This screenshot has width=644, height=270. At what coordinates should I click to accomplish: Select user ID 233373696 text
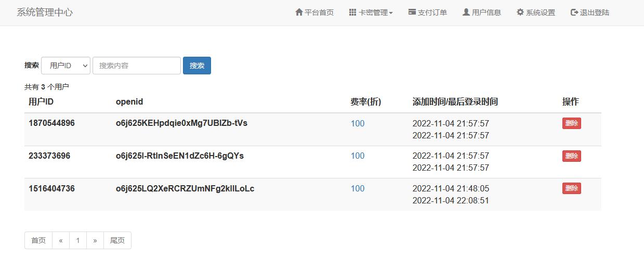pyautogui.click(x=49, y=156)
